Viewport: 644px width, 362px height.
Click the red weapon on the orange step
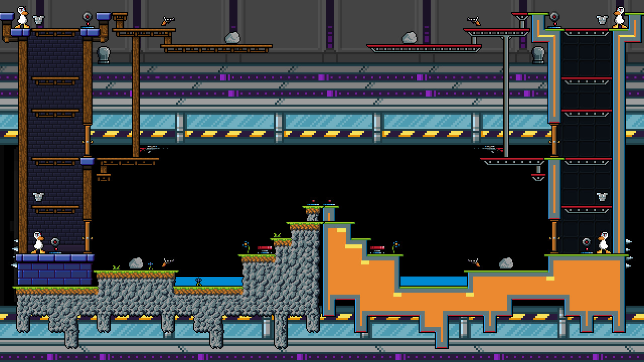coord(377,249)
